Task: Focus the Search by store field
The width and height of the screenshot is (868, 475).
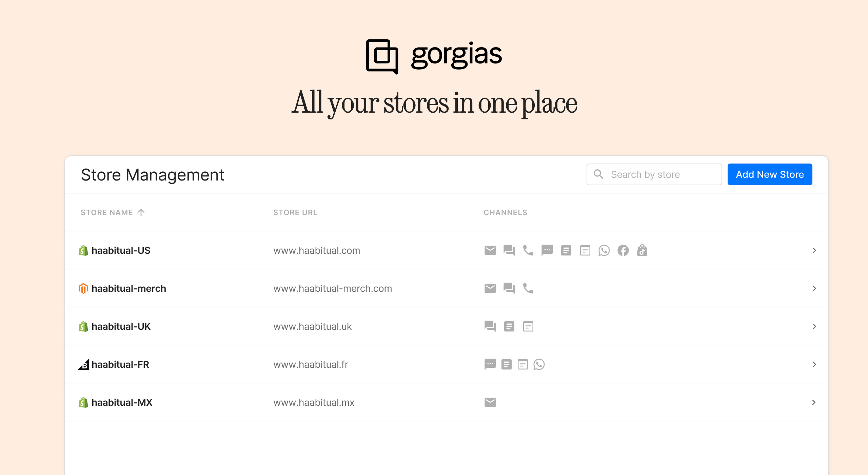Action: click(654, 174)
